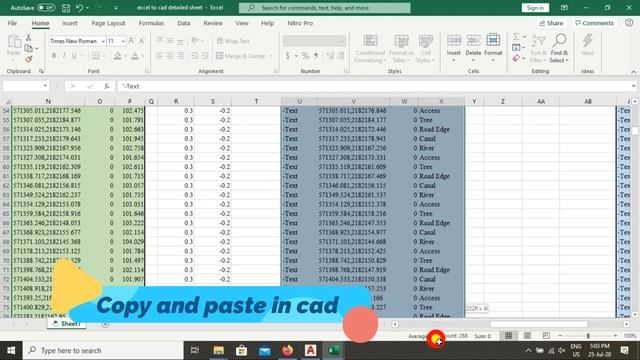
Task: Click the formula bar showing '-Text
Action: pyautogui.click(x=376, y=86)
